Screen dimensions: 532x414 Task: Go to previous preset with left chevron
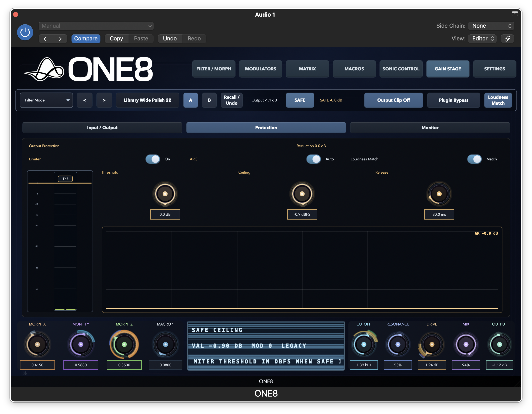[46, 39]
